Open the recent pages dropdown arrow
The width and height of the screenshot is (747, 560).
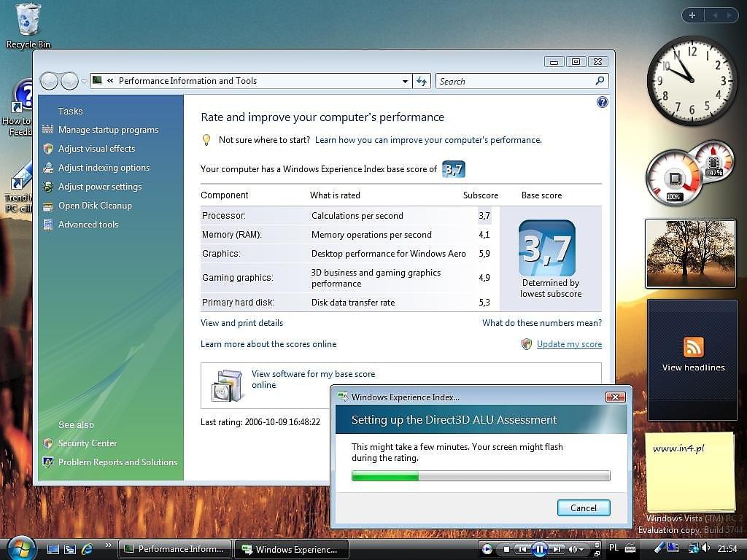(85, 81)
